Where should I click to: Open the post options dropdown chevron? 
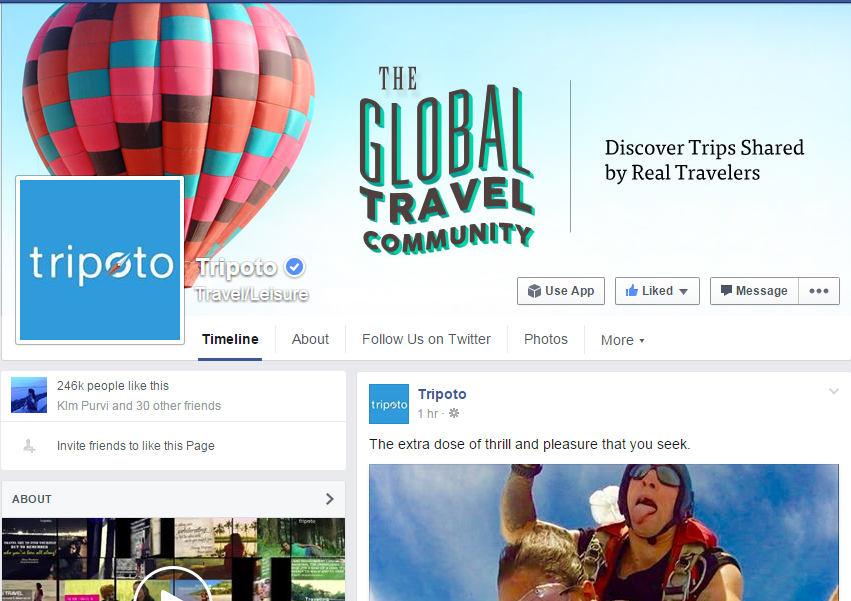pos(834,391)
